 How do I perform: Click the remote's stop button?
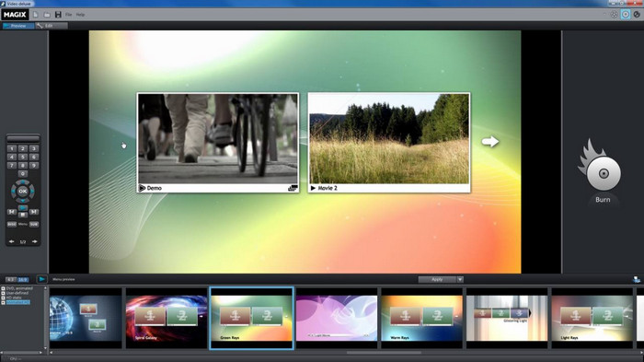click(x=23, y=215)
